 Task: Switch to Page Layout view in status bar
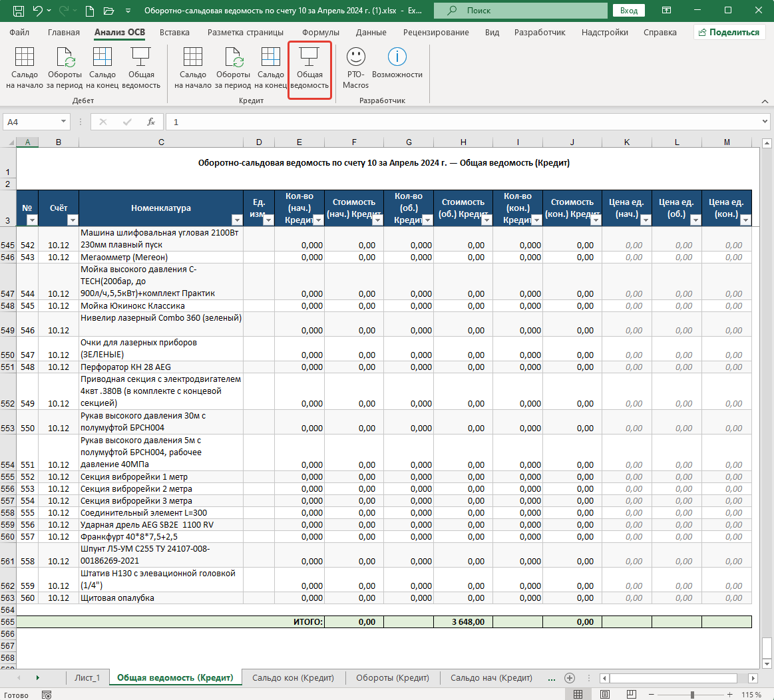pos(605,695)
